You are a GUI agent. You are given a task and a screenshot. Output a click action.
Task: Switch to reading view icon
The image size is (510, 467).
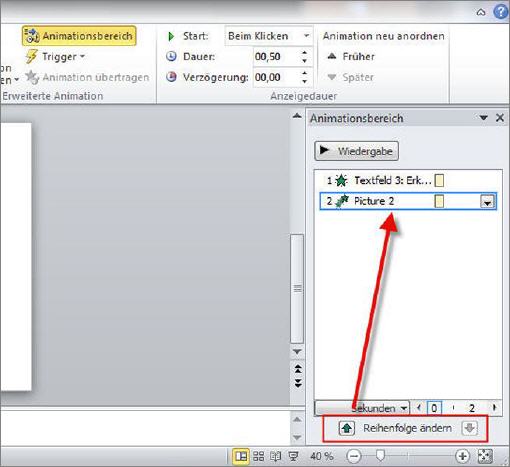[x=275, y=456]
